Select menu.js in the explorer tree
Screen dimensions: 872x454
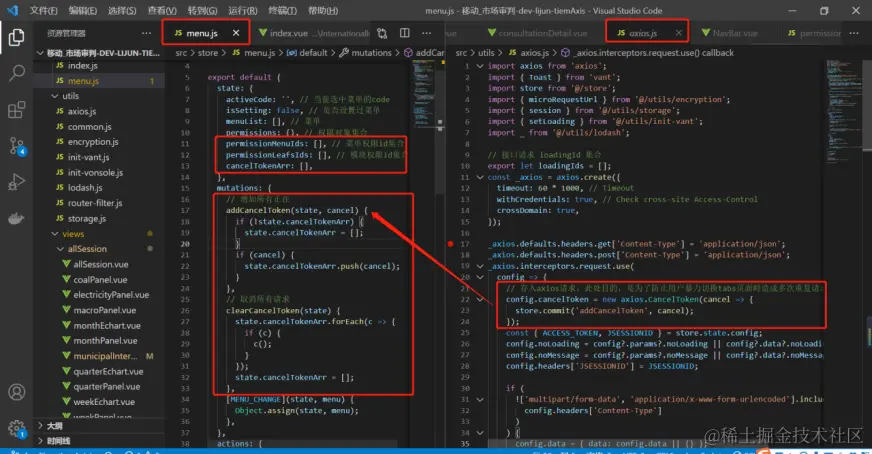tap(99, 81)
